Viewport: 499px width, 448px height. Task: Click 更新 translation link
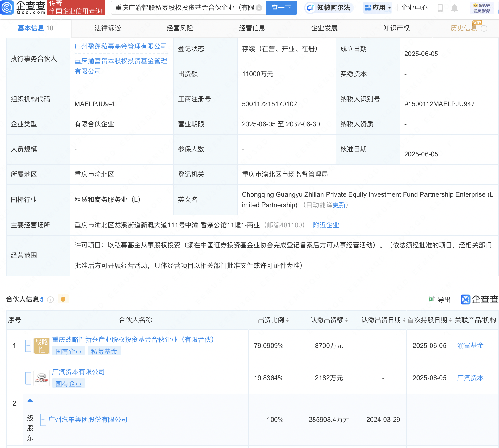(339, 205)
